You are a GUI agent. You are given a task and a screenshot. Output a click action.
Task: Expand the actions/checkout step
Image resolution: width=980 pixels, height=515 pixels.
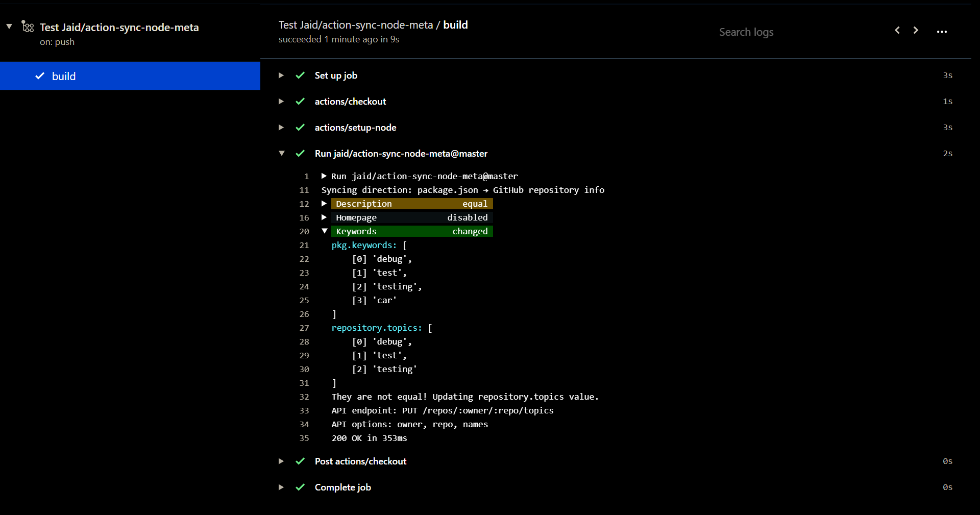coord(281,102)
